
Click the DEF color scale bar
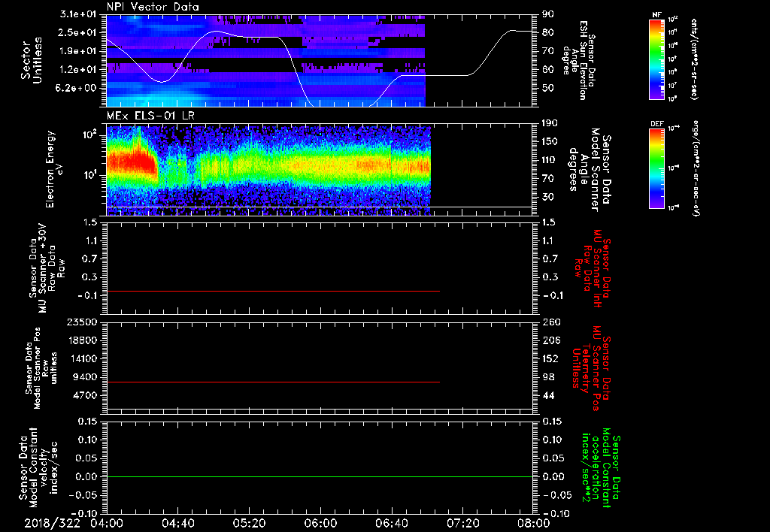point(657,168)
